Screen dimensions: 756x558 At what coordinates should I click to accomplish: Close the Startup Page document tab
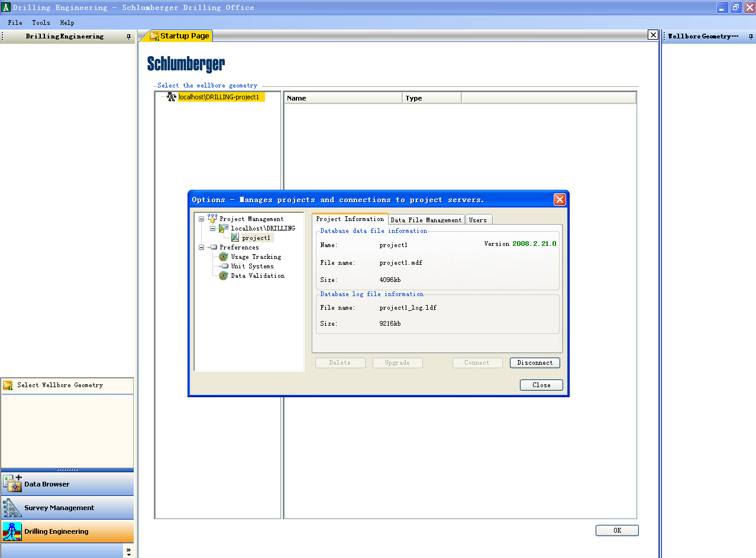[653, 35]
